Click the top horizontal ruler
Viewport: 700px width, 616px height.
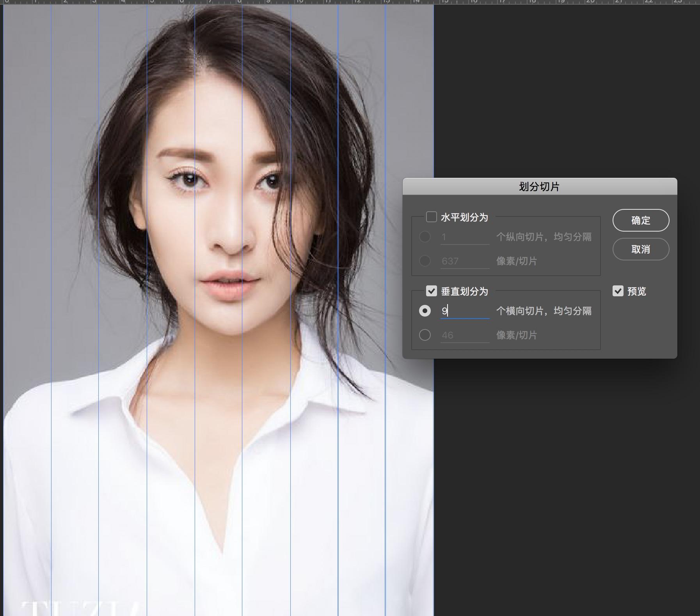pyautogui.click(x=350, y=2)
